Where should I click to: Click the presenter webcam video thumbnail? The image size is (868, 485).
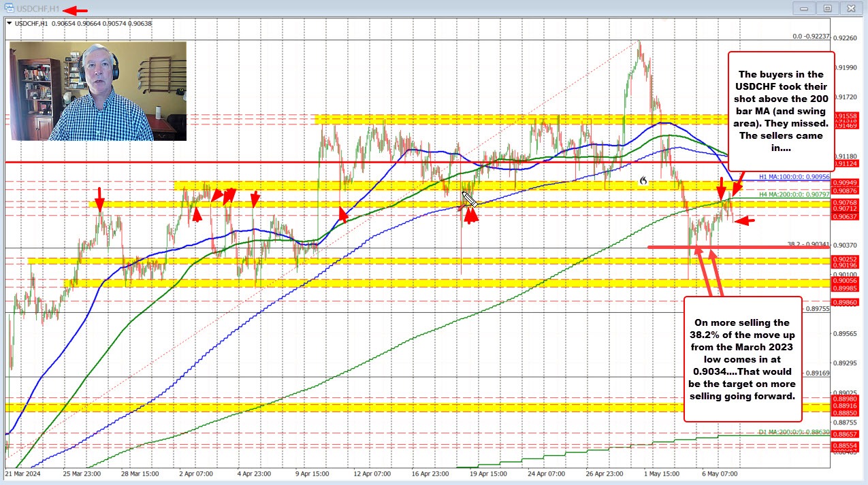(99, 91)
